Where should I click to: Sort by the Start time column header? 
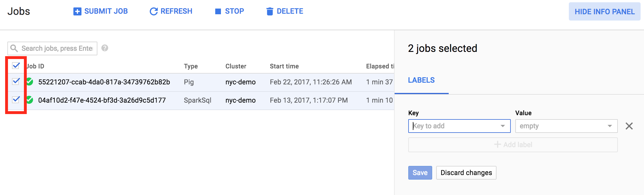284,66
